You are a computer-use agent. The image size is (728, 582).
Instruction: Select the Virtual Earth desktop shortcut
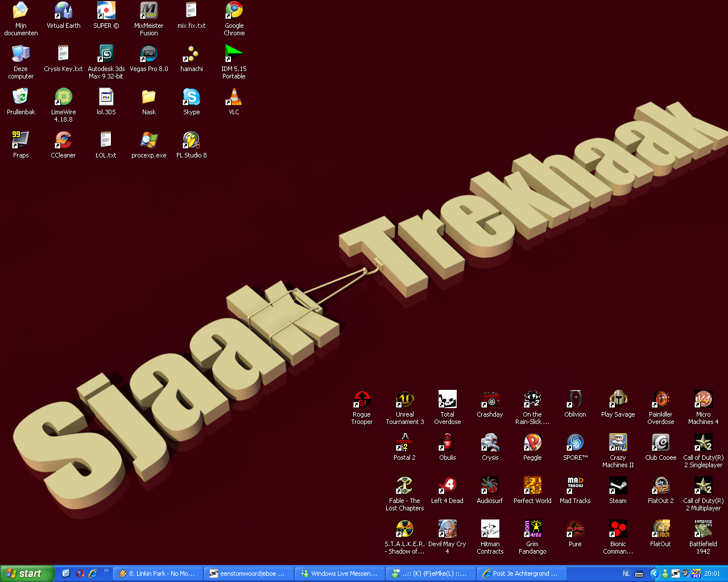point(64,10)
